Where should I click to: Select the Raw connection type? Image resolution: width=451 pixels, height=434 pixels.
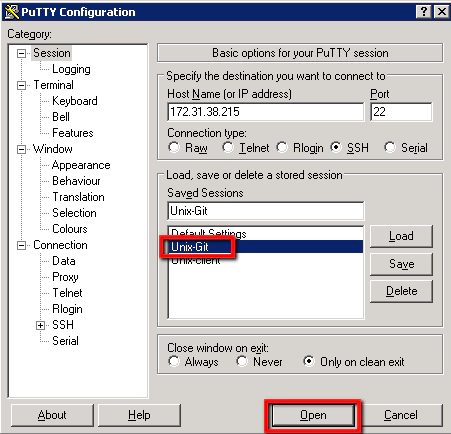pyautogui.click(x=174, y=147)
